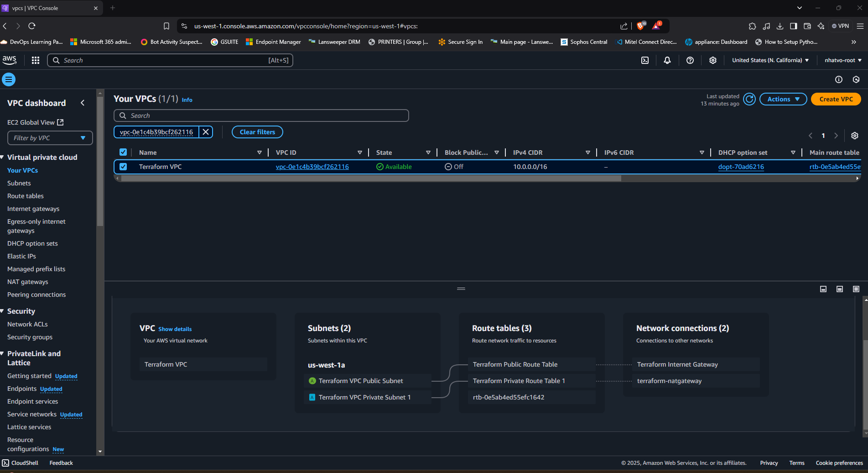Screen dimensions: 868x473
Task: Open the AWS console settings gear
Action: click(x=713, y=60)
